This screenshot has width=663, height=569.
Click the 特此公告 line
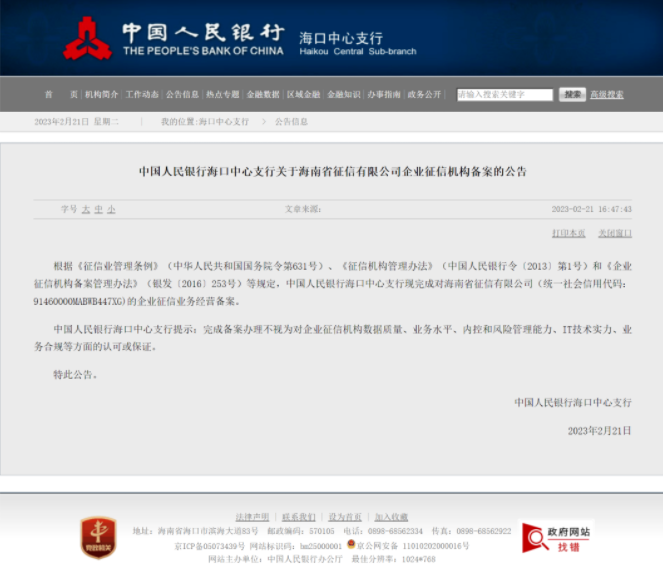pyautogui.click(x=75, y=375)
